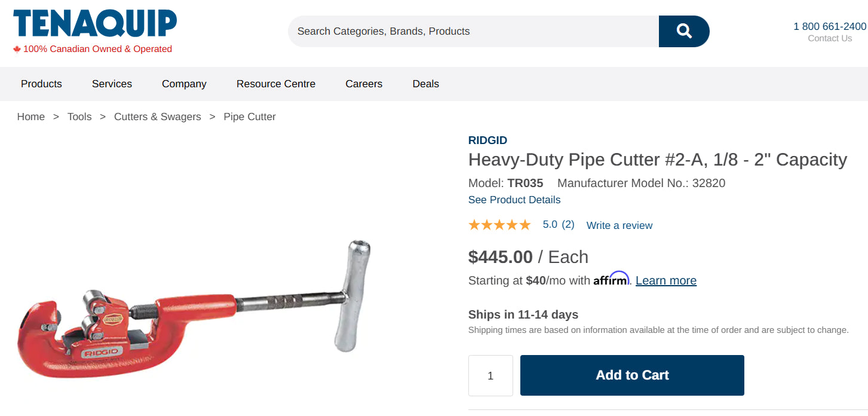This screenshot has width=868, height=416.
Task: Open the Resource Centre menu
Action: [276, 84]
